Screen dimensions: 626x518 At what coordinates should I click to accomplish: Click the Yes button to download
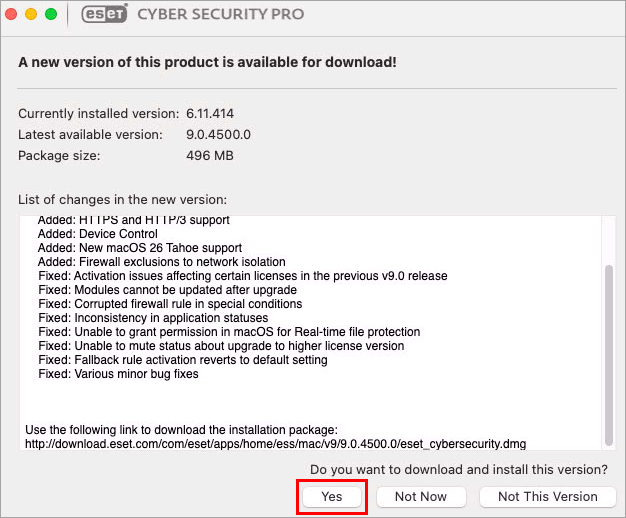(332, 496)
